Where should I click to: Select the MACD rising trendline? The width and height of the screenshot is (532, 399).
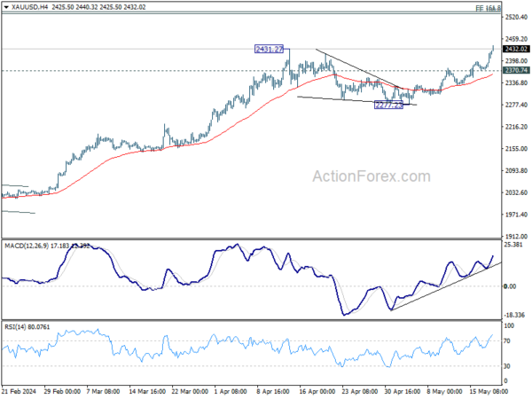point(446,286)
